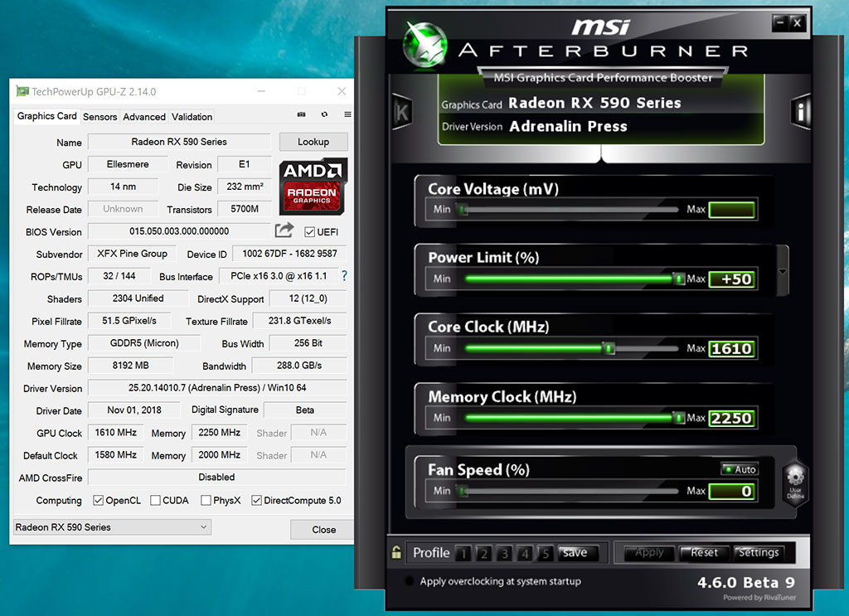Click the Afterburner green star logo

click(425, 45)
